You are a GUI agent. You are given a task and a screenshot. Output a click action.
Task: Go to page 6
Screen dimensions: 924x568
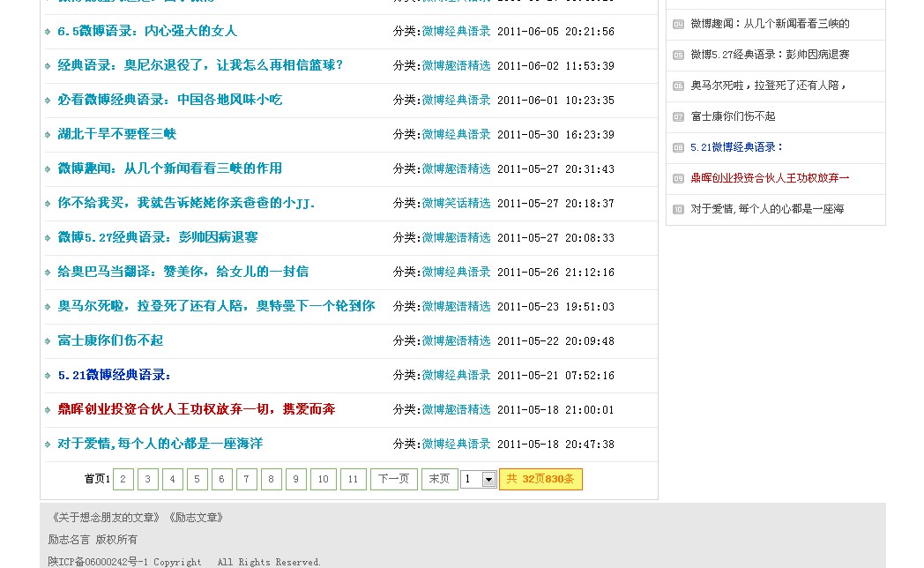(222, 479)
